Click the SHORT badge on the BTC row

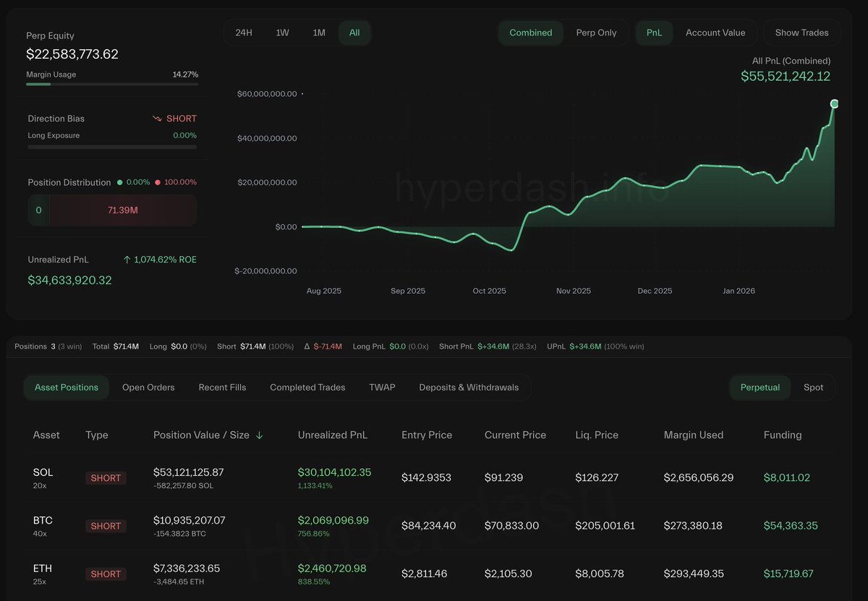(106, 527)
